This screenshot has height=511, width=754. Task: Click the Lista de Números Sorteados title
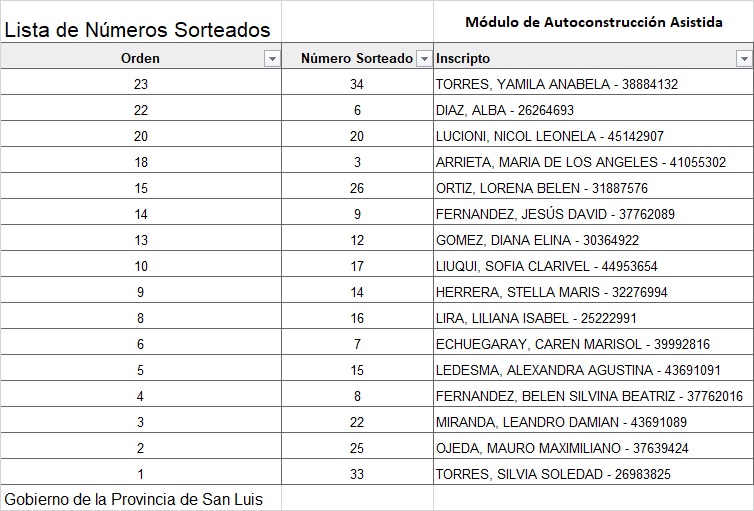coord(138,30)
